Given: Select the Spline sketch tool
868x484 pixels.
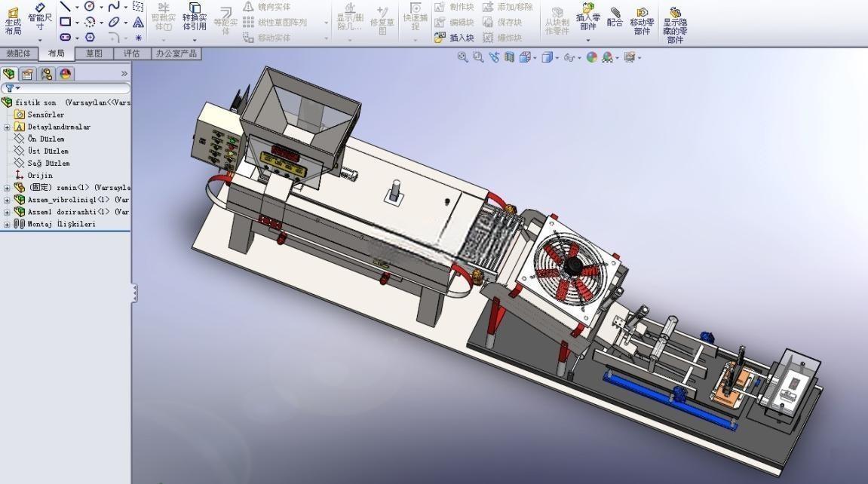Looking at the screenshot, I should click(x=113, y=6).
